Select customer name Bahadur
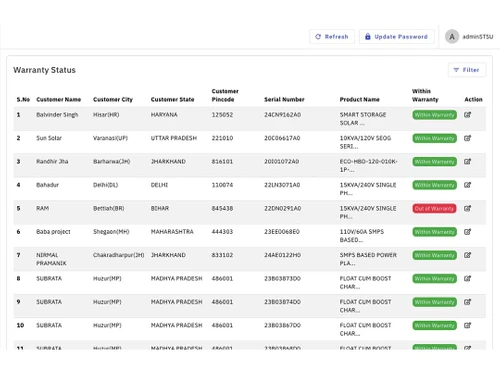 tap(47, 185)
